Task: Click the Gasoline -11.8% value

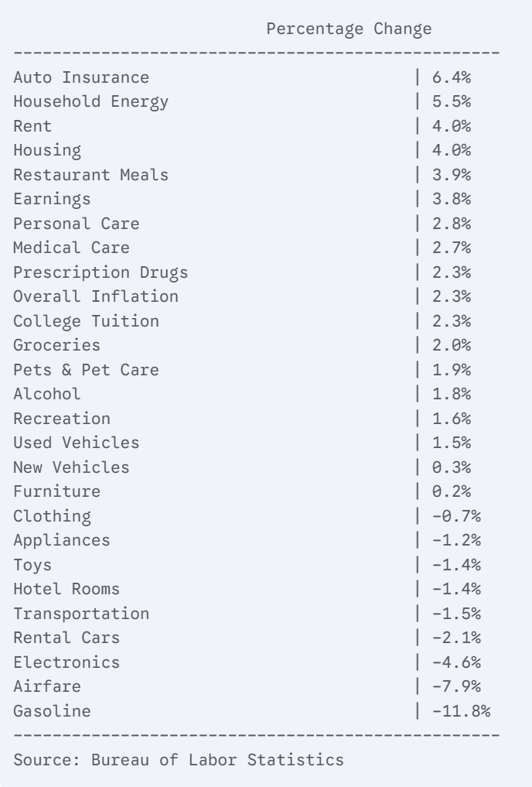Action: click(x=462, y=711)
